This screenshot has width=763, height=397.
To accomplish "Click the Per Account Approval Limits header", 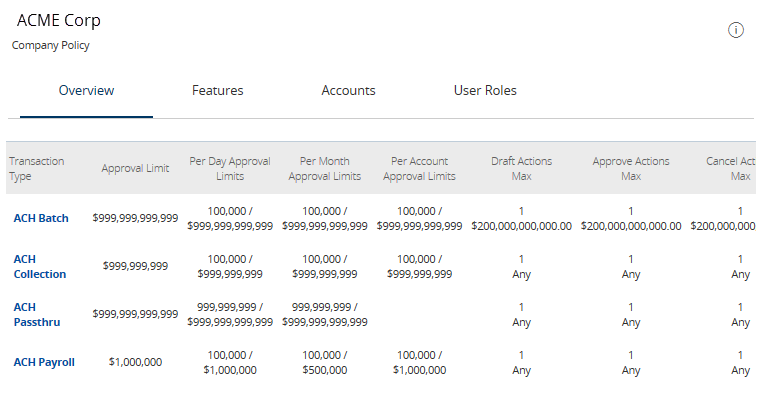I will coord(419,168).
